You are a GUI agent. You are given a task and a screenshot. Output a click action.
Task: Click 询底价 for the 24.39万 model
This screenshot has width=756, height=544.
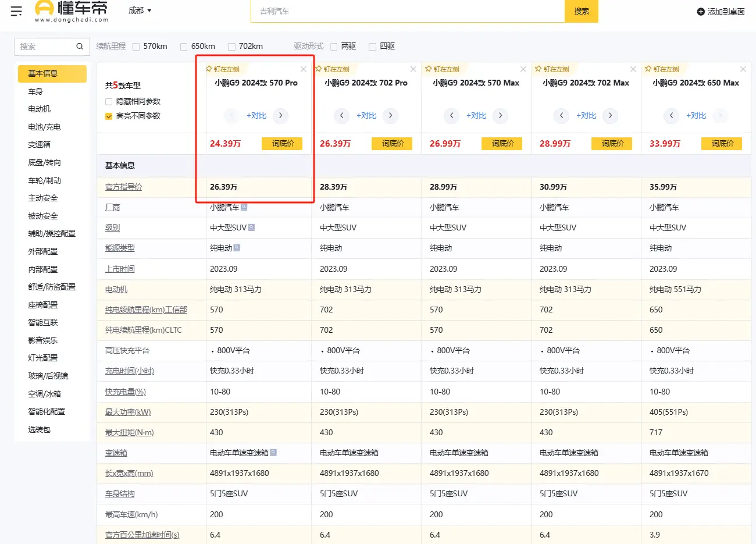click(x=282, y=143)
